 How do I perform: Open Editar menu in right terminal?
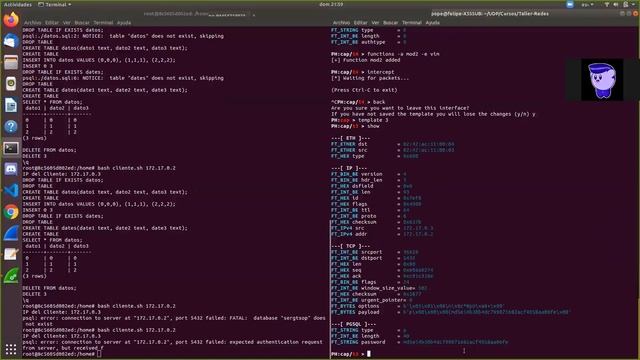360,23
